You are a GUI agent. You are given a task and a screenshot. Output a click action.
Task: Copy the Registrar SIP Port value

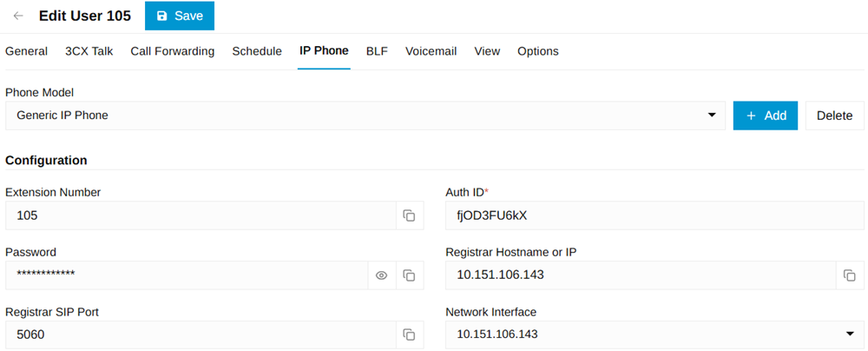point(410,334)
